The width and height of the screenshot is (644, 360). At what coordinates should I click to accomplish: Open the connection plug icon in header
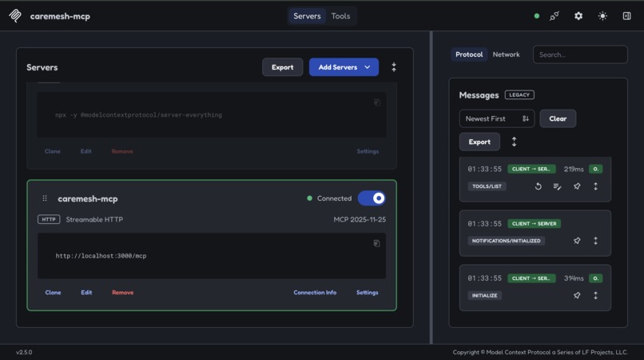tap(554, 16)
